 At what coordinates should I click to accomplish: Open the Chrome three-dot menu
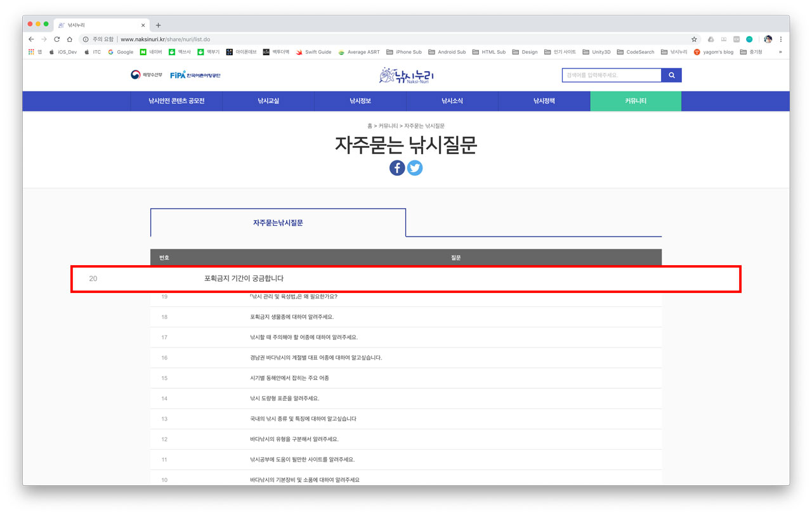click(x=781, y=38)
